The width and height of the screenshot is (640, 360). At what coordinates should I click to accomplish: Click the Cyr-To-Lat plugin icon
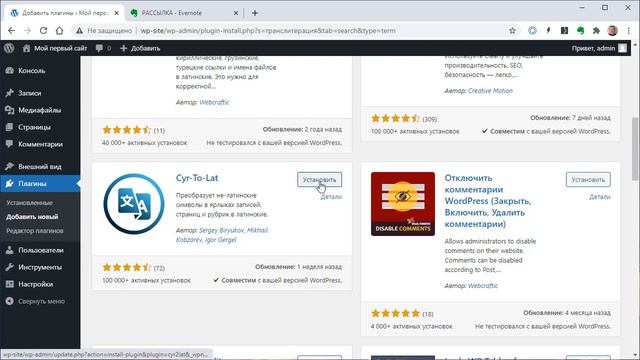134,204
